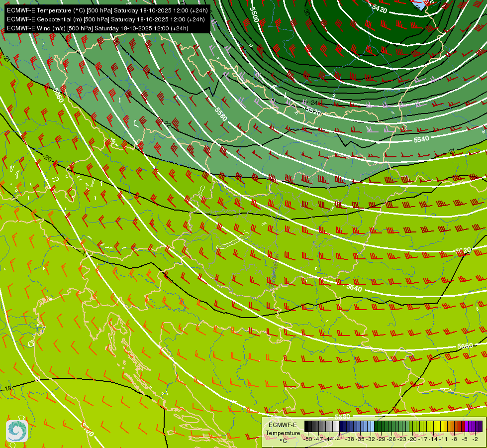This screenshot has width=487, height=448.
Task: Click the -24 isotherm label
Action: (312, 103)
